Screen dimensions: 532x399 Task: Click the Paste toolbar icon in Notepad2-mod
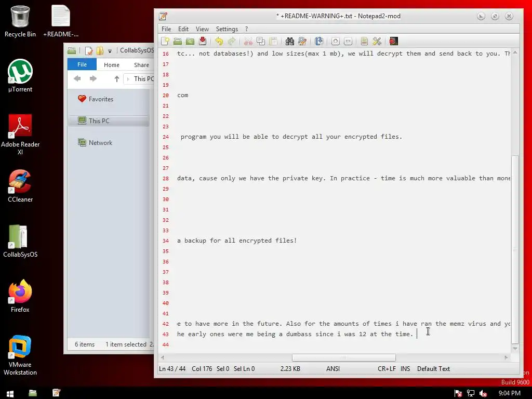[x=273, y=42]
